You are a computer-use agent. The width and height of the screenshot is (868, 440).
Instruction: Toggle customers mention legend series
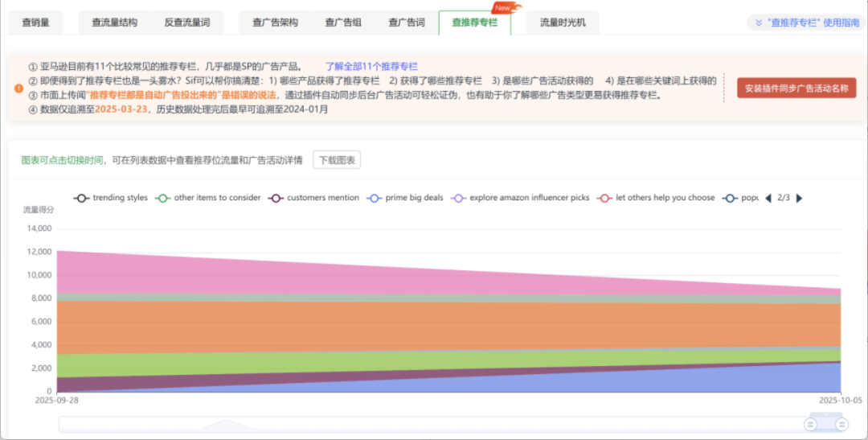click(314, 198)
